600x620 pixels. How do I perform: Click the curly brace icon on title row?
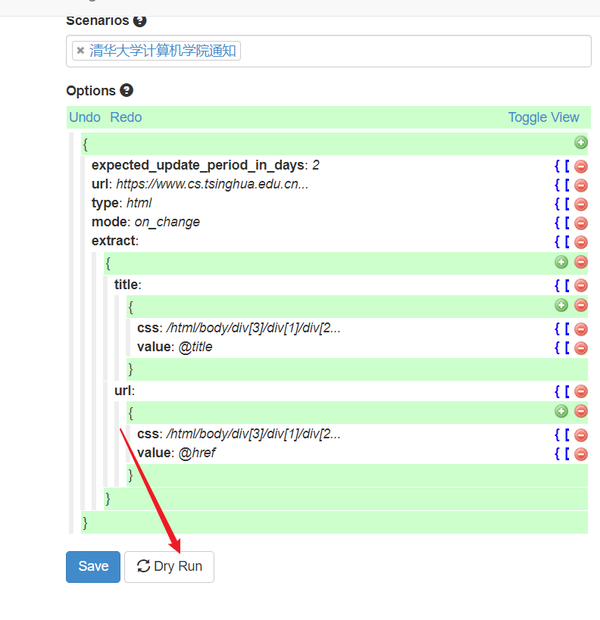tap(557, 285)
